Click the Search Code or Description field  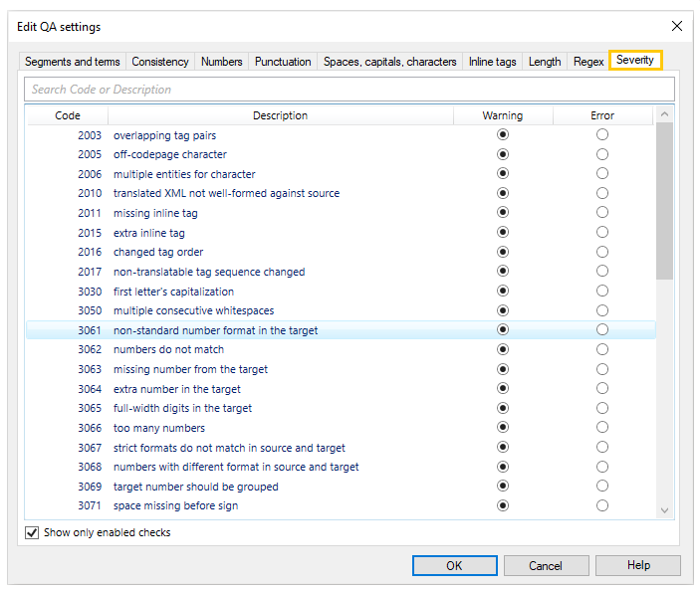(x=349, y=90)
